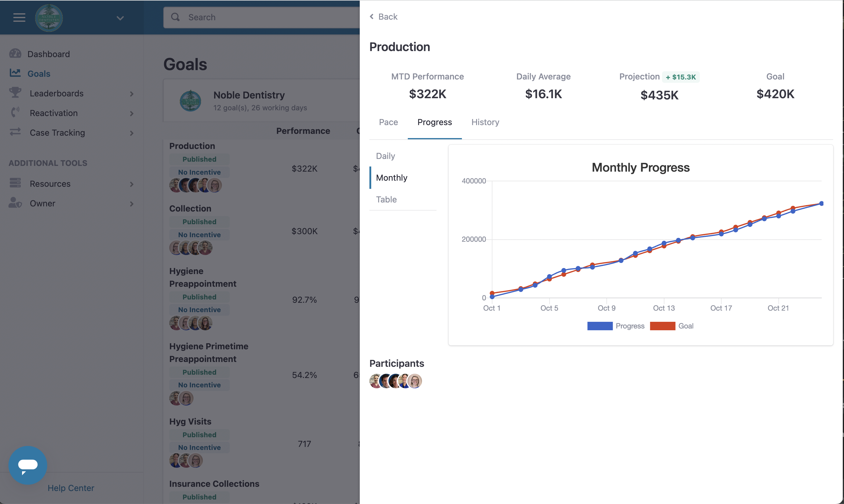Expand the practice switcher chevron in header
The image size is (844, 504).
120,18
